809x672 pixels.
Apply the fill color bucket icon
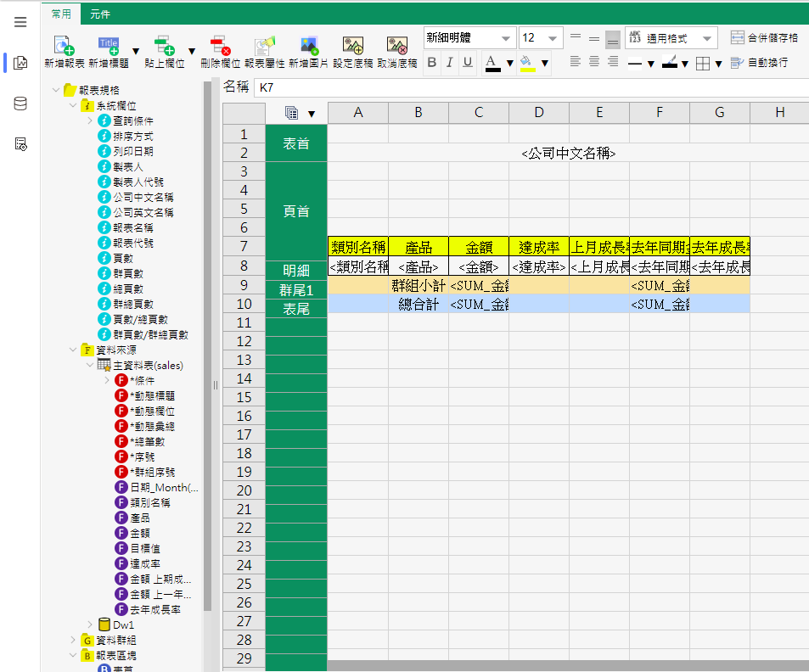pos(527,63)
